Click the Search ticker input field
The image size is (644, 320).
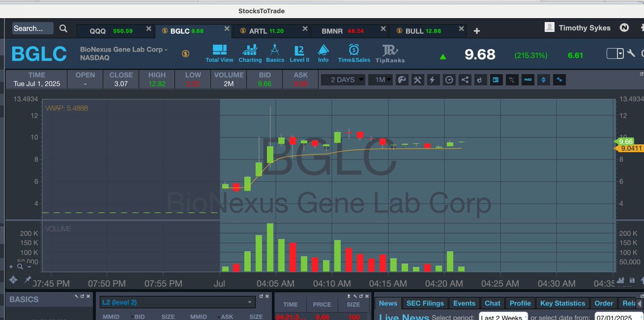[33, 28]
